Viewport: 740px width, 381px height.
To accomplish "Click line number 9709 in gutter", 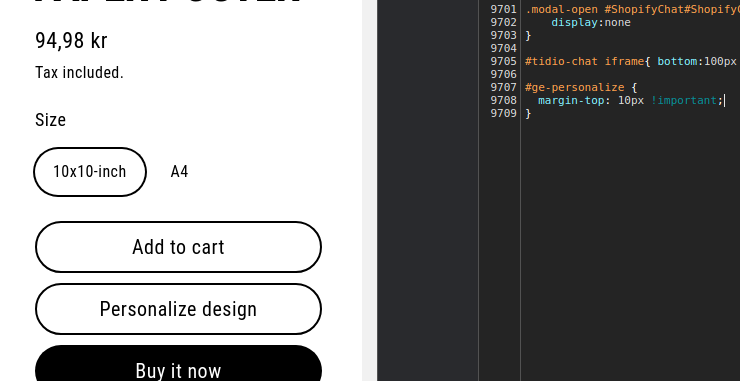I will click(x=504, y=113).
